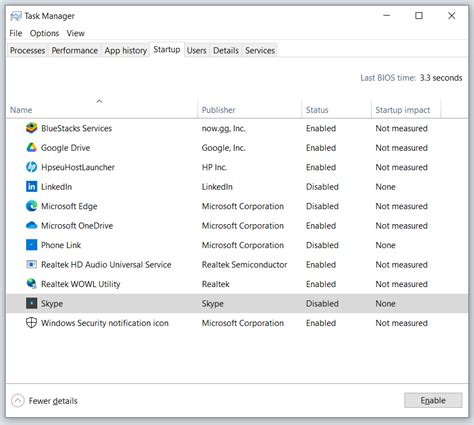Select the LinkedIn name in Name column

coord(56,187)
